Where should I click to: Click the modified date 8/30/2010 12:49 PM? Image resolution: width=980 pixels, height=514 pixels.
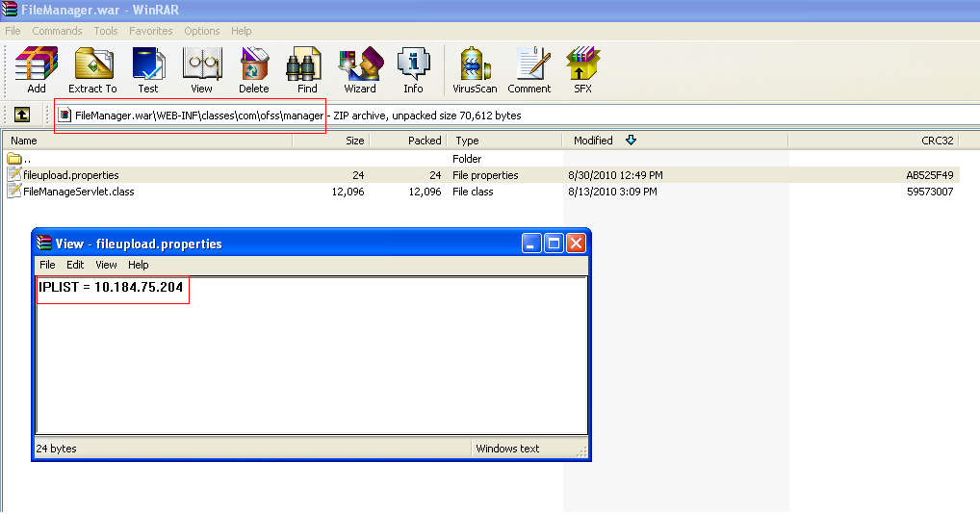click(615, 175)
